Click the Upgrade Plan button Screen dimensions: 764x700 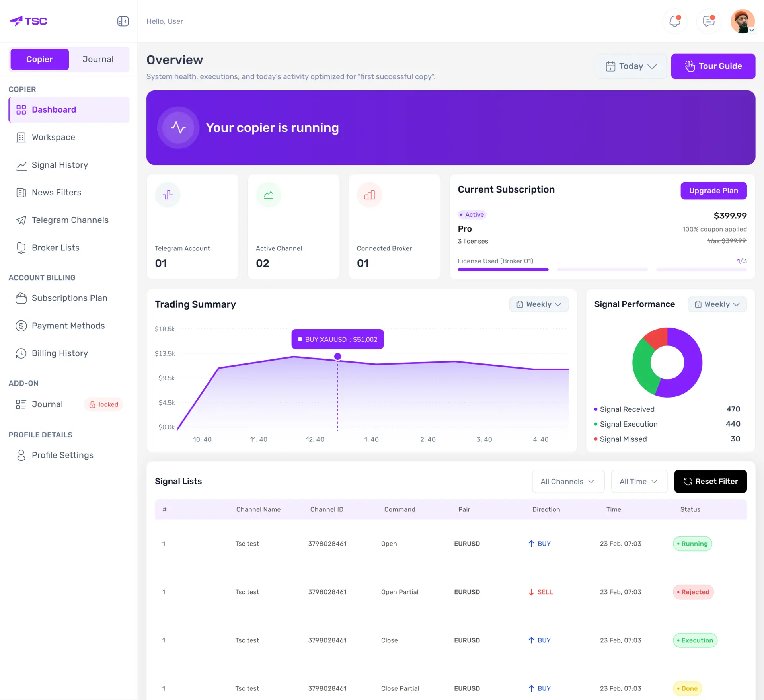[x=713, y=191]
